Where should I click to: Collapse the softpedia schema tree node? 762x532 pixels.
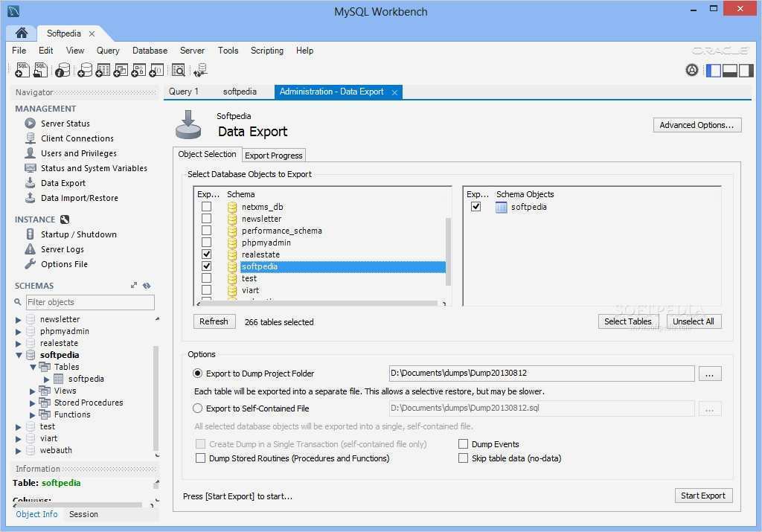pyautogui.click(x=19, y=355)
